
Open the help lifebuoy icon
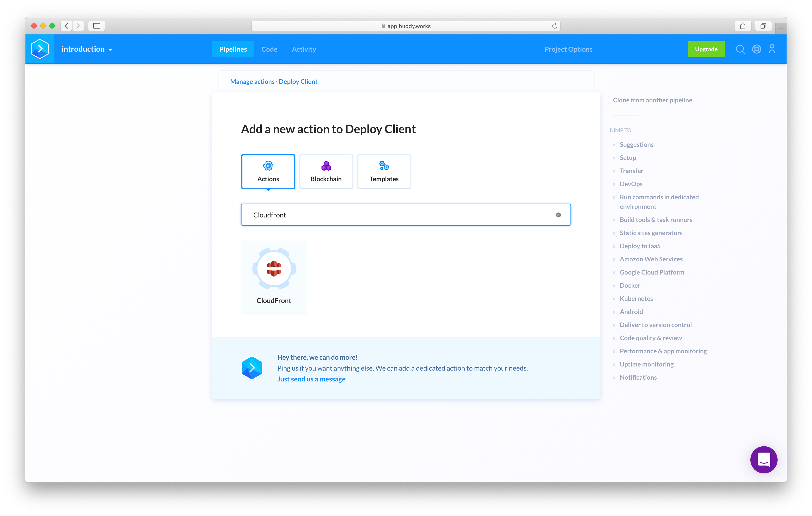(x=756, y=49)
